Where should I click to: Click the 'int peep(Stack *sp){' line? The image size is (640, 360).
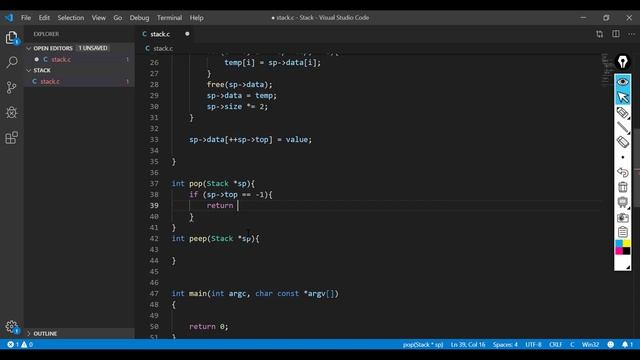216,238
